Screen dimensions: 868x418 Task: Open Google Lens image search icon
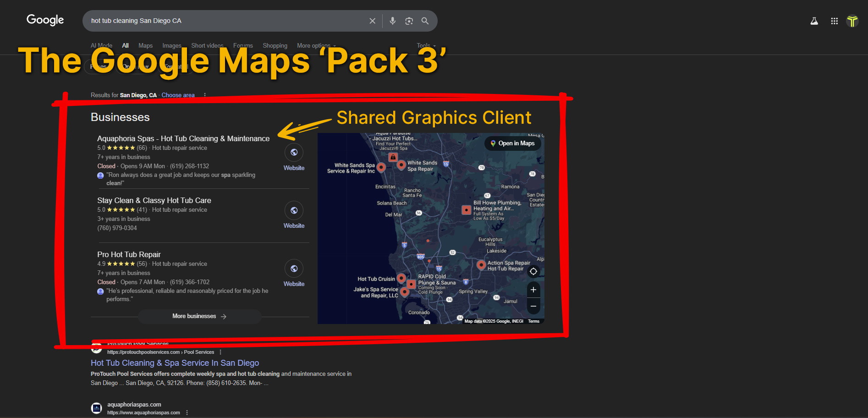pos(409,21)
